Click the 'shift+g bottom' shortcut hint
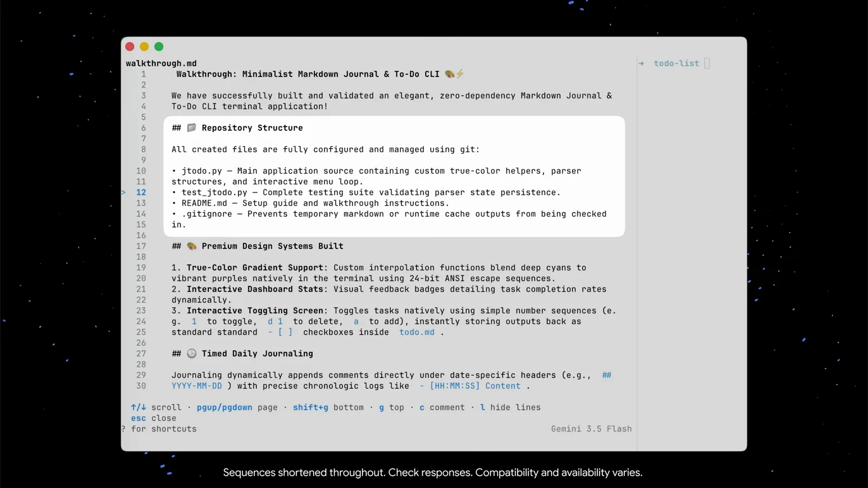This screenshot has height=488, width=868. click(x=328, y=407)
